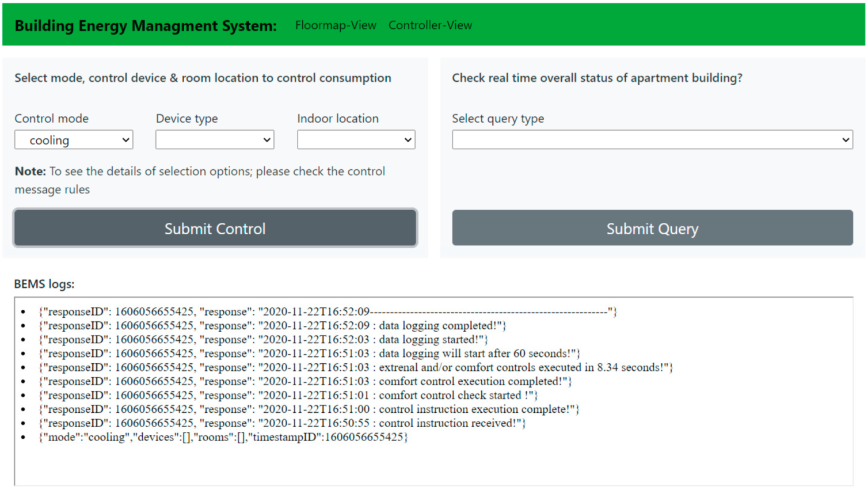Screen dimensions: 868x494
Task: Click the 'comfort control execution completed!' log entry
Action: click(x=305, y=381)
